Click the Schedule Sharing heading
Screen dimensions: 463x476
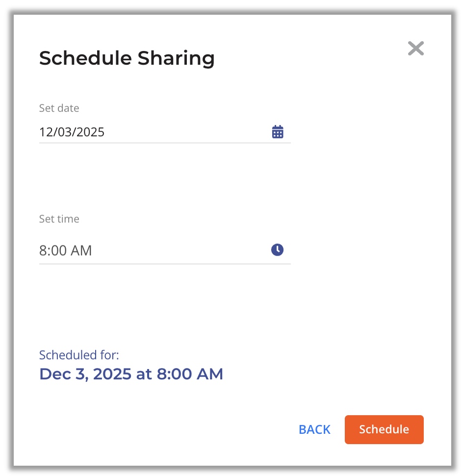[x=127, y=58]
